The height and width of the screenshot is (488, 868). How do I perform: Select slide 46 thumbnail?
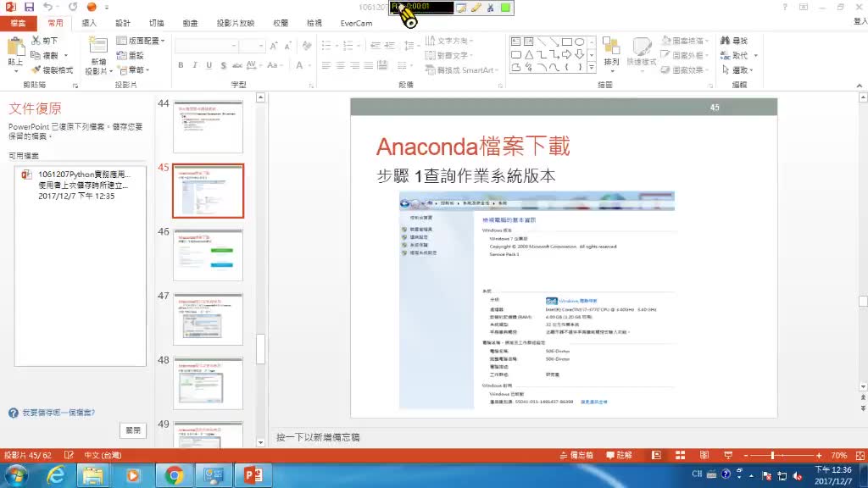point(208,255)
